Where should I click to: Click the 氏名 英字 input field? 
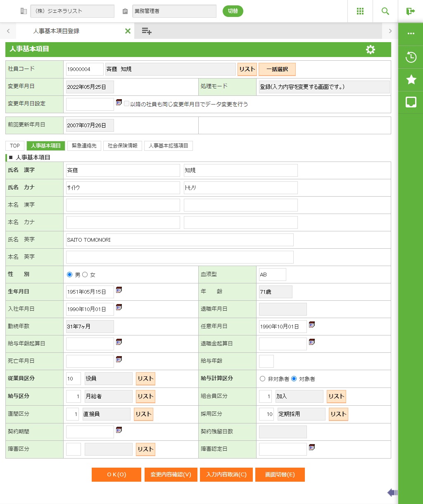click(x=180, y=240)
